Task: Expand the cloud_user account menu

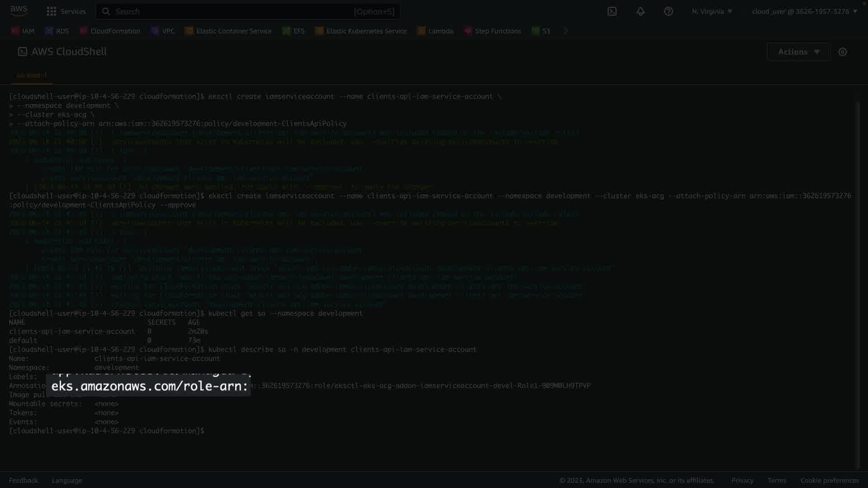Action: tap(804, 11)
